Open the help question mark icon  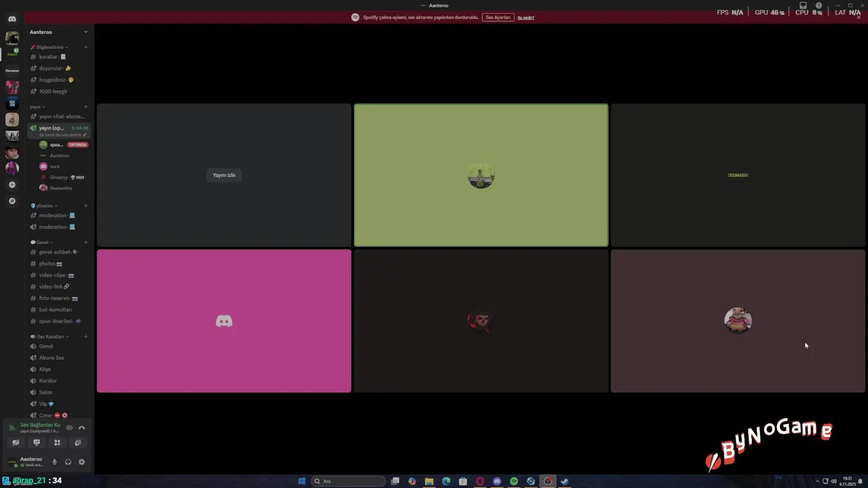pos(818,5)
